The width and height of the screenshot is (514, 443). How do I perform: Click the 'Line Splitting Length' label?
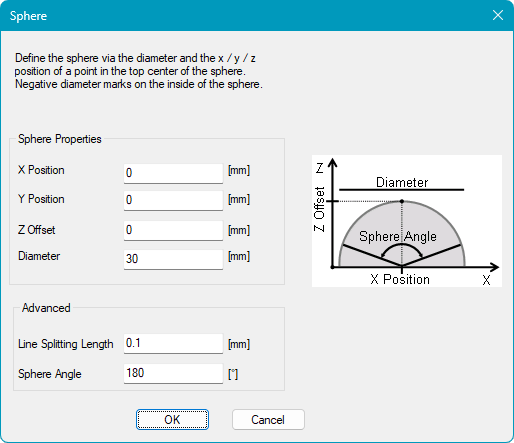pyautogui.click(x=66, y=344)
